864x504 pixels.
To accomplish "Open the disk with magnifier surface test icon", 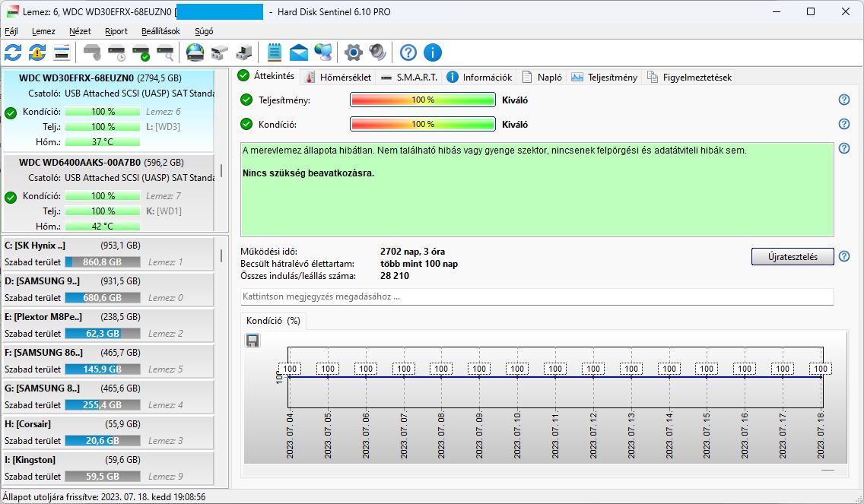I will [165, 53].
